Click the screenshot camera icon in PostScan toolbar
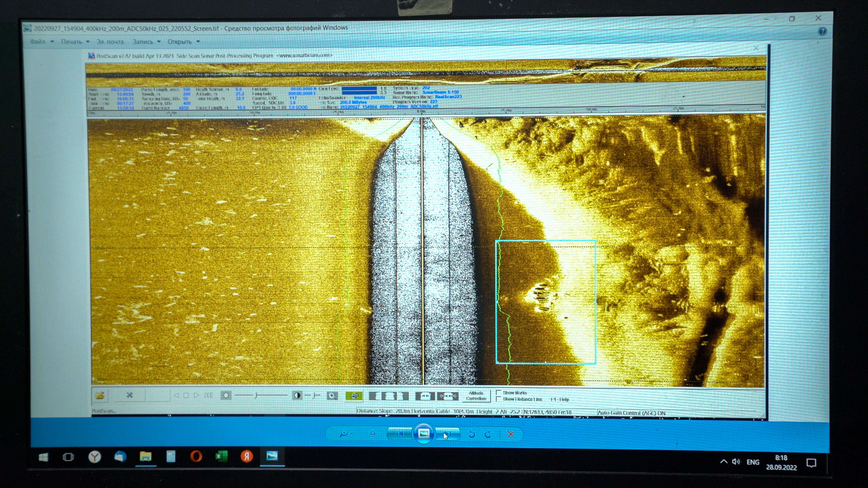The height and width of the screenshot is (488, 868). [354, 396]
